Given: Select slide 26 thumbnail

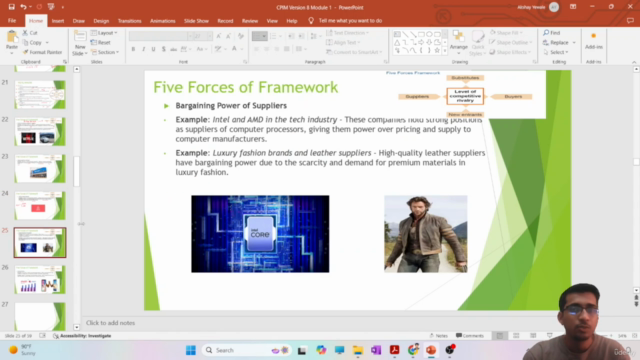Looking at the screenshot, I should pyautogui.click(x=40, y=280).
